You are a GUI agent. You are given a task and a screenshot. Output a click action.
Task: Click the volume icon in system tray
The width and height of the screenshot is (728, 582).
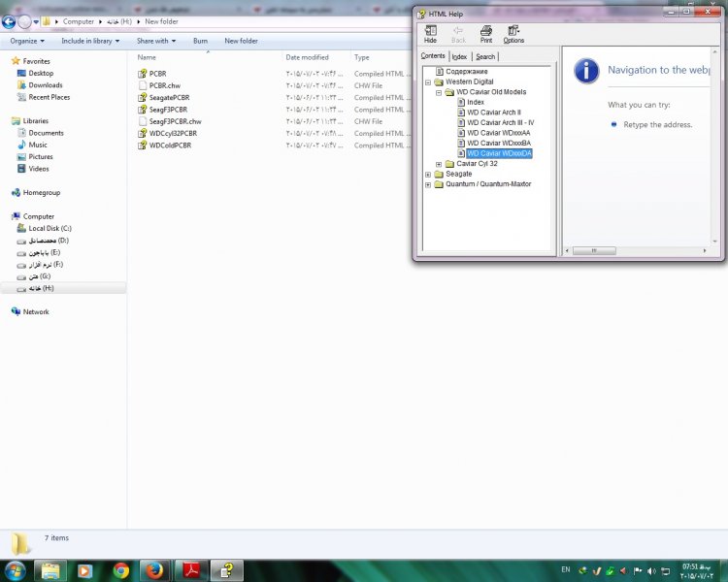[651, 571]
